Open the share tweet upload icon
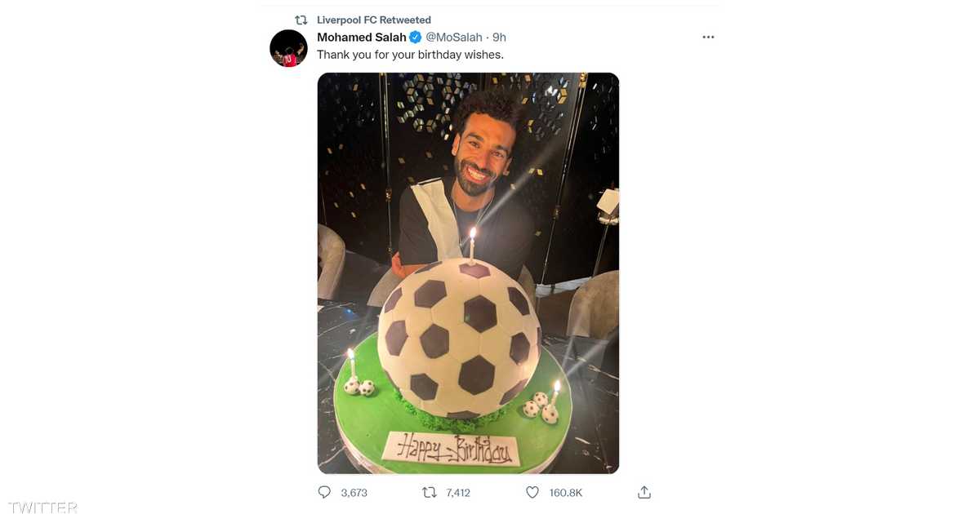The image size is (980, 514). point(644,492)
